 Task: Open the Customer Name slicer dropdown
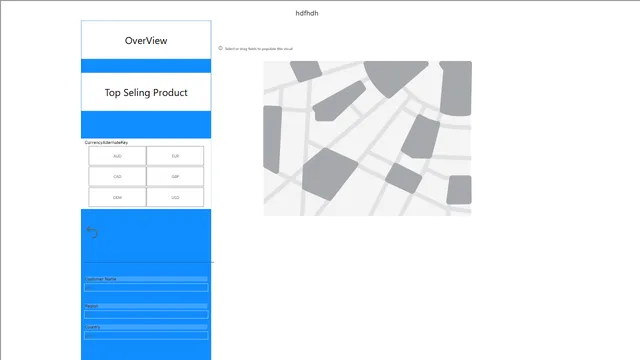coord(146,288)
